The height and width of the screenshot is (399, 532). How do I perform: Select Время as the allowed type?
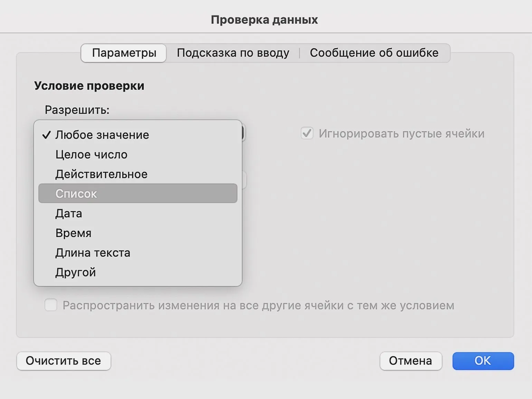73,233
